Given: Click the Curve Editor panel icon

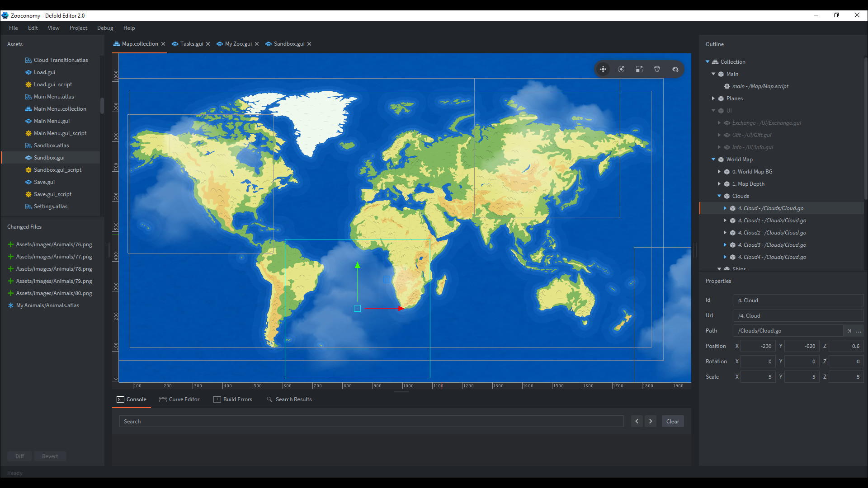Looking at the screenshot, I should coord(163,399).
